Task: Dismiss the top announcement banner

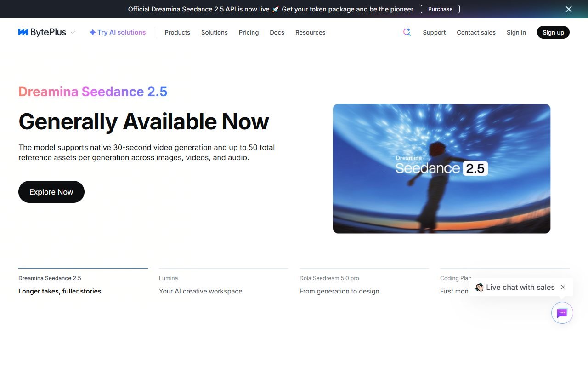Action: point(569,9)
